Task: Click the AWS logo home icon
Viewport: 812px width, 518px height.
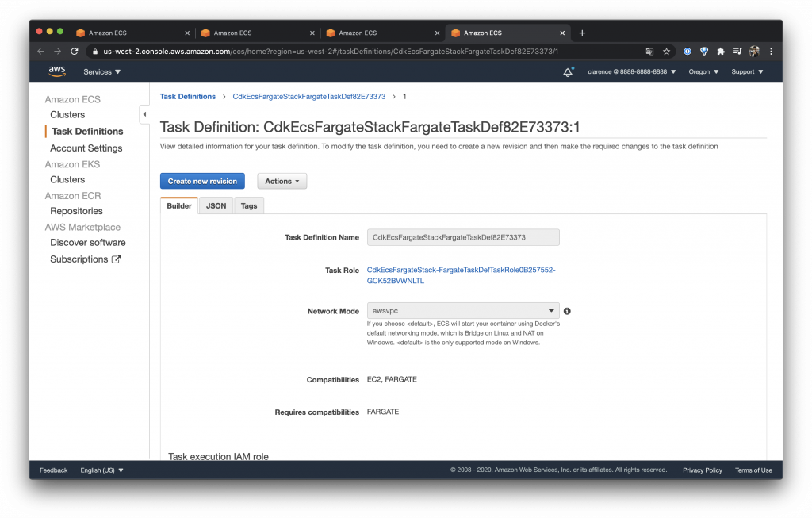Action: [x=57, y=71]
